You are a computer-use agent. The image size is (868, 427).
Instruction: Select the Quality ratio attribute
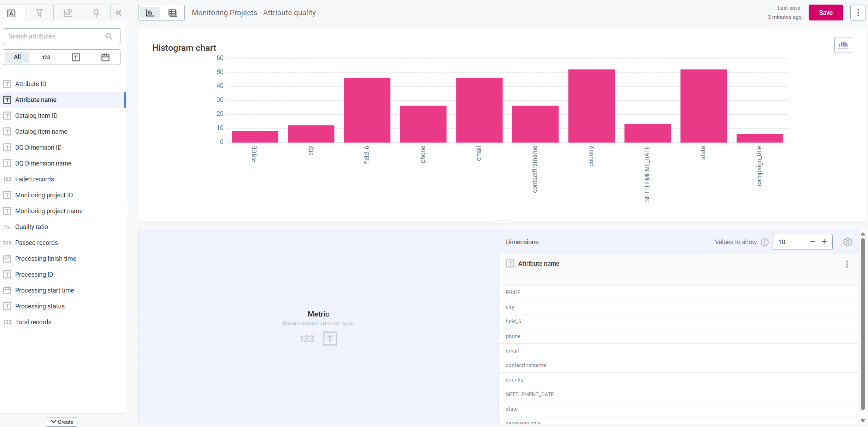point(31,227)
